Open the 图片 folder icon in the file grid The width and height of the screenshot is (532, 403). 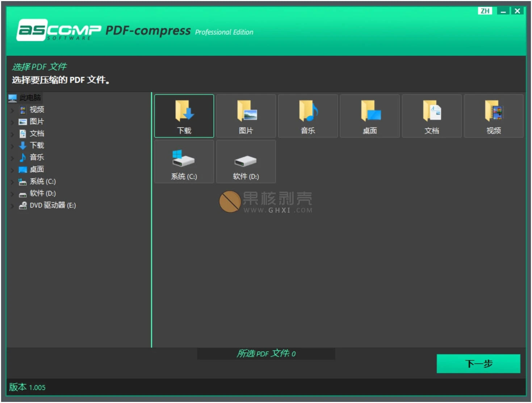coord(246,115)
